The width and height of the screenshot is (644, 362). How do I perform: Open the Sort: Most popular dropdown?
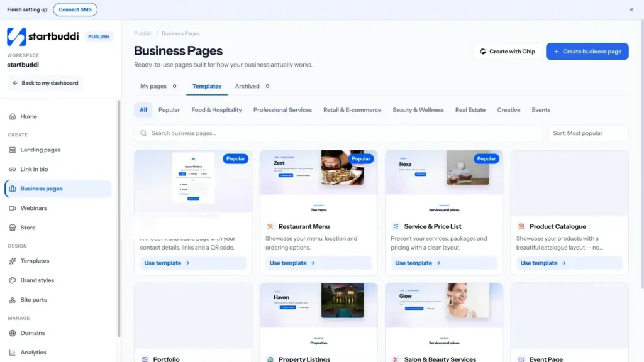click(588, 133)
